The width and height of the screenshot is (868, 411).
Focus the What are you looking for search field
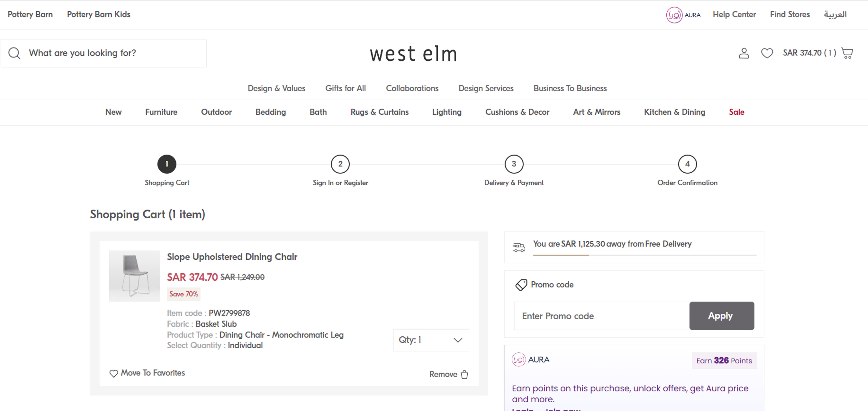(104, 53)
